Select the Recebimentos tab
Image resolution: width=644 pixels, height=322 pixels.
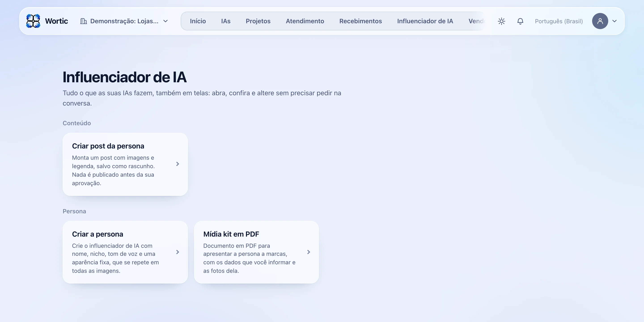tap(360, 21)
